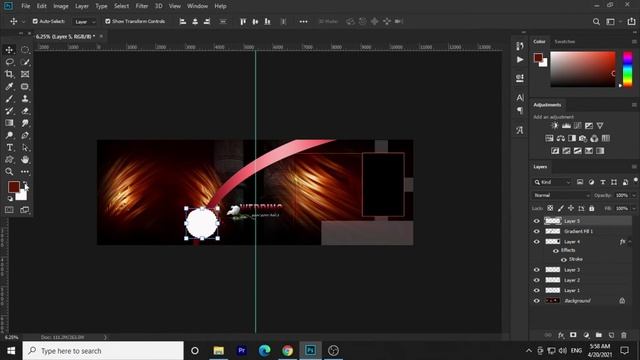Hide the Gradient Fill 1 layer

pos(536,231)
